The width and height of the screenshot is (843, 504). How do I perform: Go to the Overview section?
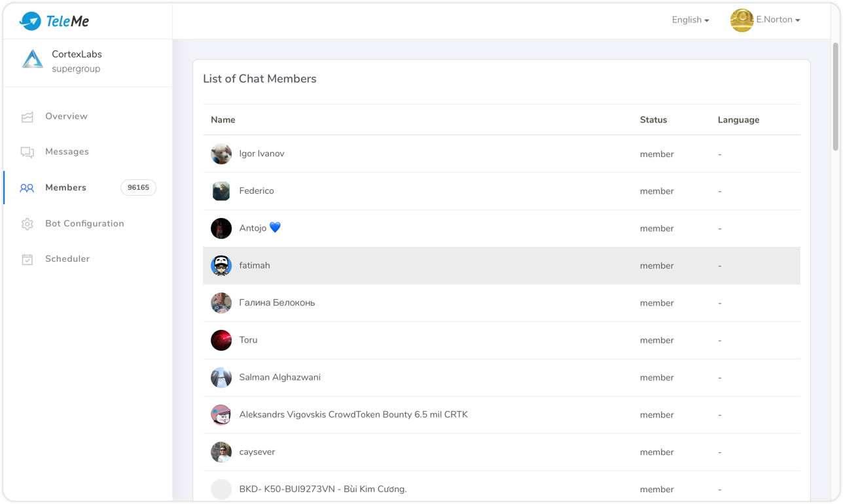tap(66, 116)
